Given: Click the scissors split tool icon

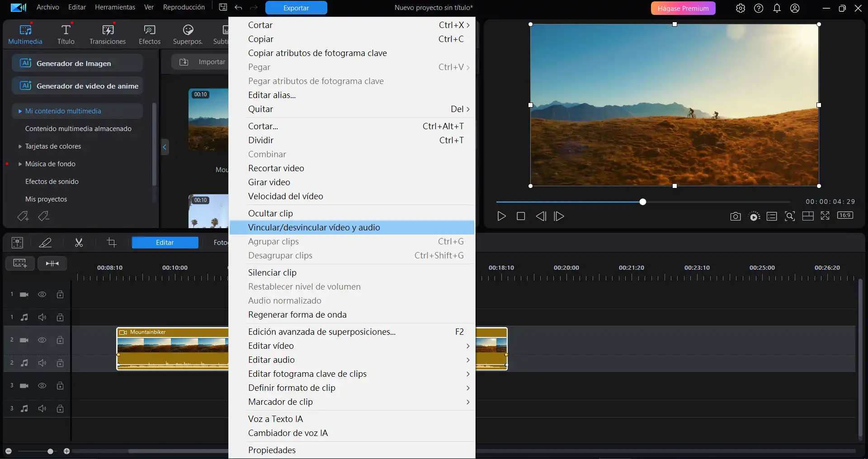Looking at the screenshot, I should (79, 243).
